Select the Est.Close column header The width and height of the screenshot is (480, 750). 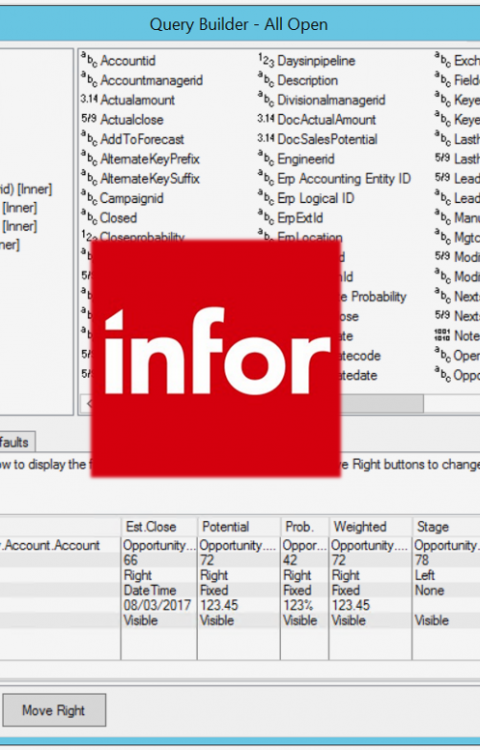click(159, 527)
